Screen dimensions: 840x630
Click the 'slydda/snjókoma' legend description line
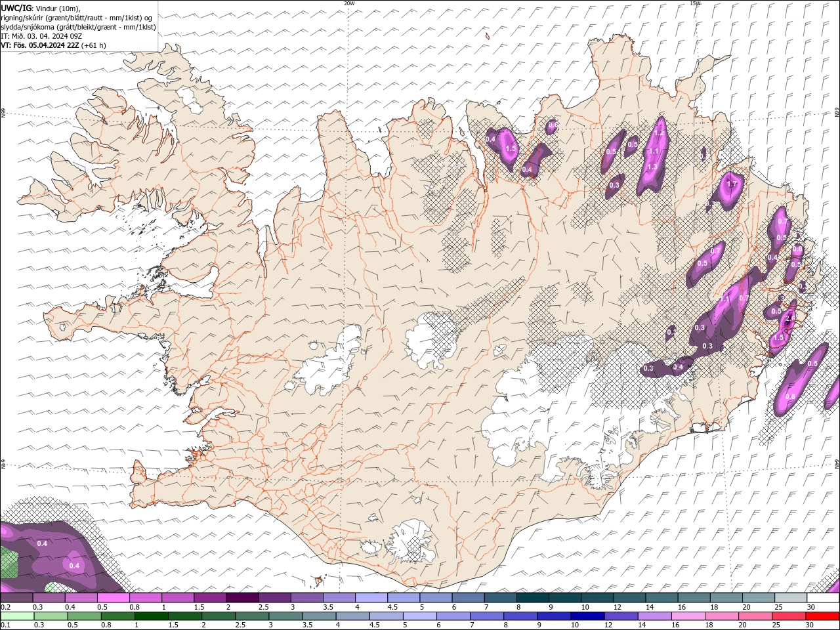[x=78, y=27]
